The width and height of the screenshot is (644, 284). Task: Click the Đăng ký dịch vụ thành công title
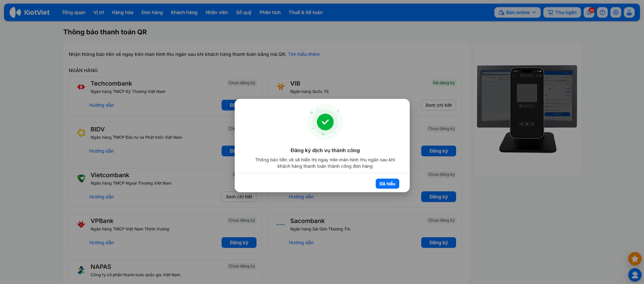325,151
